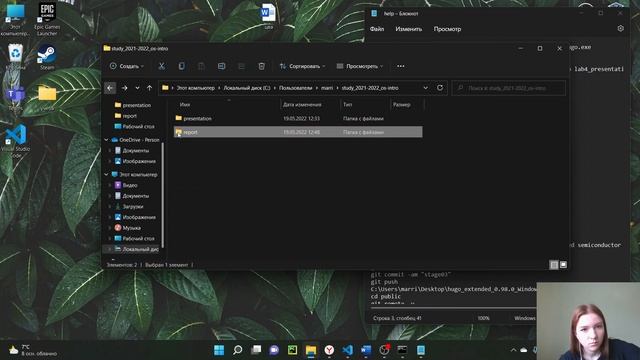Open the Создать (New) dropdown button
Screen dimensions: 640x360
(127, 66)
